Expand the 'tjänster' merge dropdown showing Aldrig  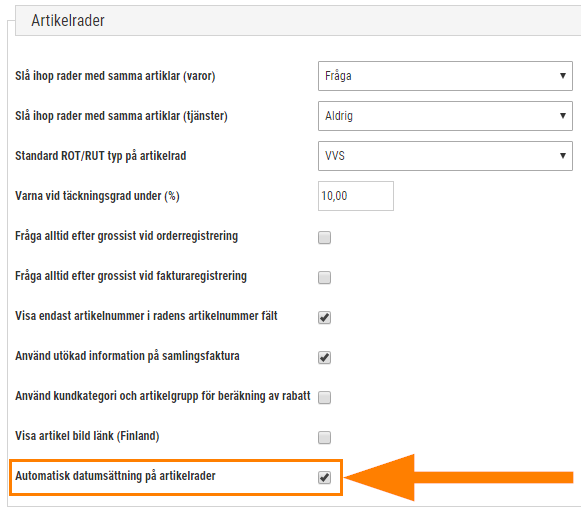445,116
